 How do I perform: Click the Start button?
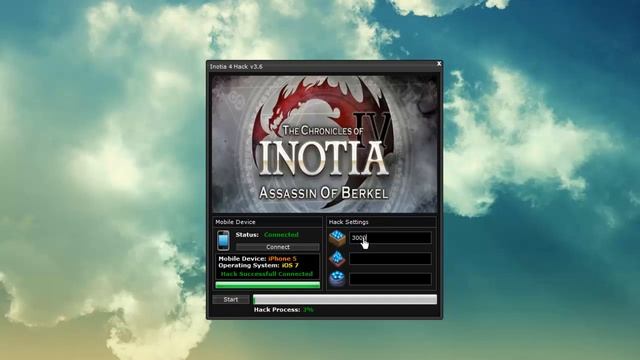[x=231, y=299]
